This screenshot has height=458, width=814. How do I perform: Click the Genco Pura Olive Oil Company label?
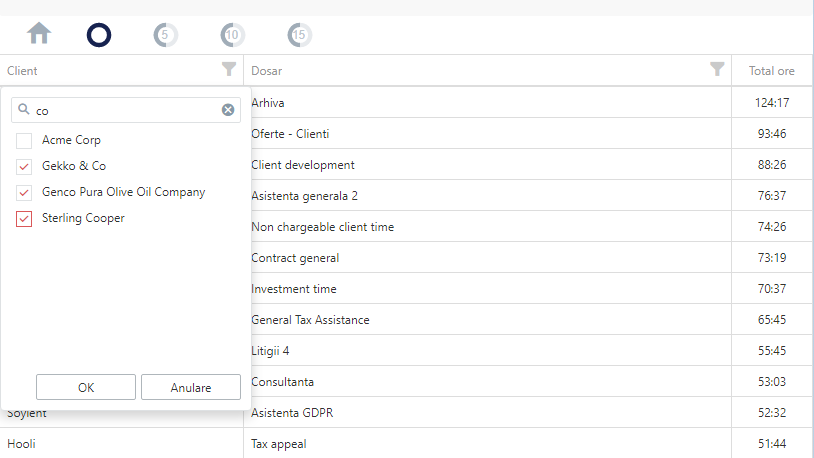[x=124, y=192]
